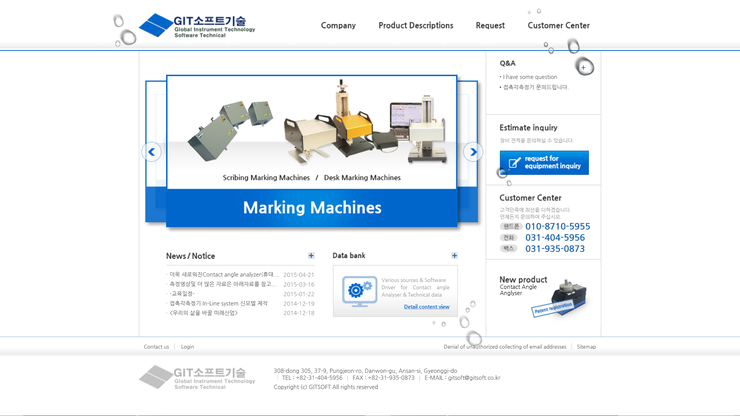The image size is (740, 416).
Task: Advance carousel with right arrow
Action: (x=473, y=152)
